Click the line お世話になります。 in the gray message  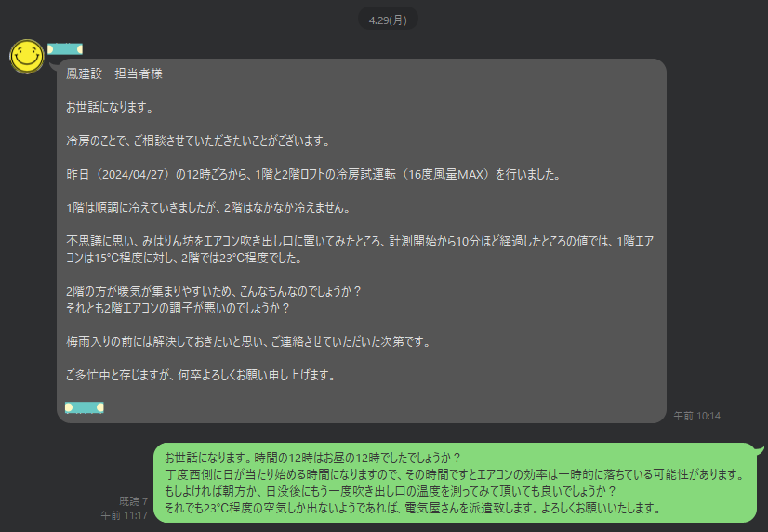(x=111, y=107)
